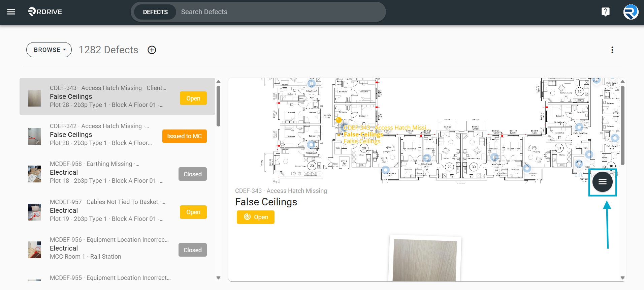The width and height of the screenshot is (644, 290).
Task: Click Issued to MC status button
Action: click(x=184, y=136)
